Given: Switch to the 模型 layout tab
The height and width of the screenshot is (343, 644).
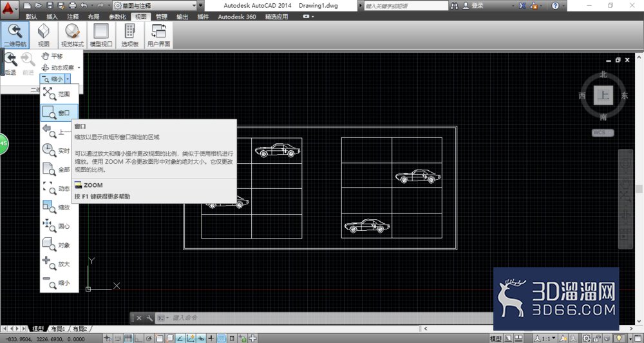Looking at the screenshot, I should click(x=38, y=329).
